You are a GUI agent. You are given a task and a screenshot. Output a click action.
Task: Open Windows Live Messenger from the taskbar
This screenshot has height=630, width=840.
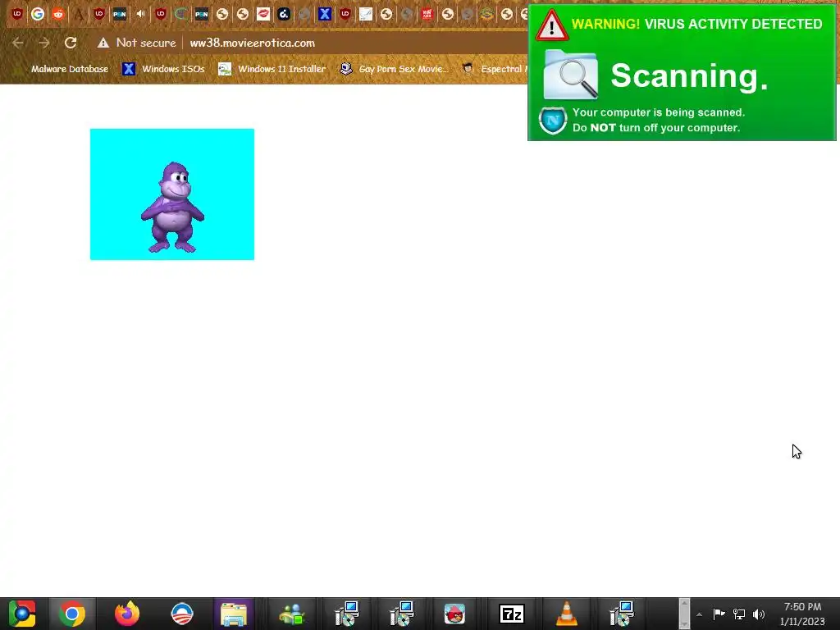pyautogui.click(x=292, y=614)
